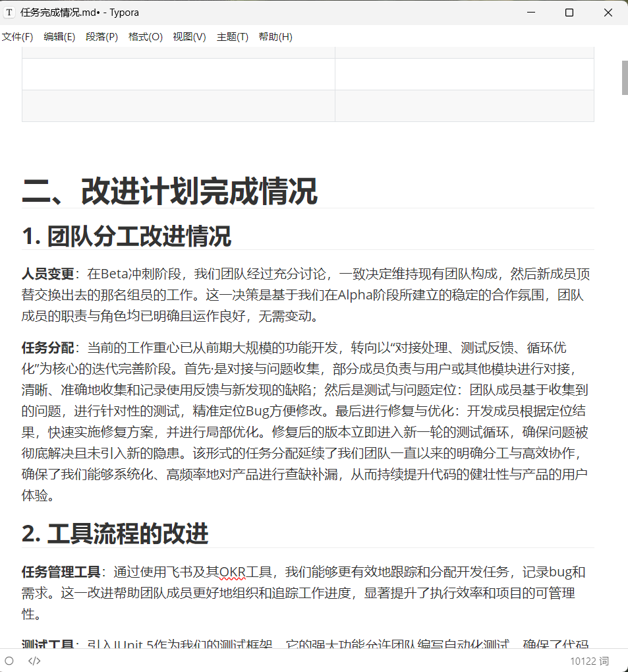Click bold text 测试工具 at bottom
Image resolution: width=628 pixels, height=672 pixels.
pos(48,644)
